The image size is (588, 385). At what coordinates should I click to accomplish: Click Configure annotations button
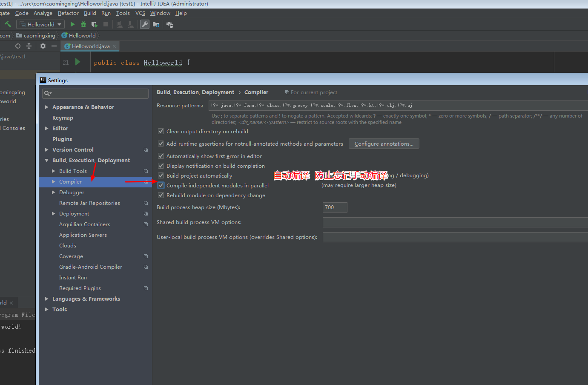tap(384, 144)
